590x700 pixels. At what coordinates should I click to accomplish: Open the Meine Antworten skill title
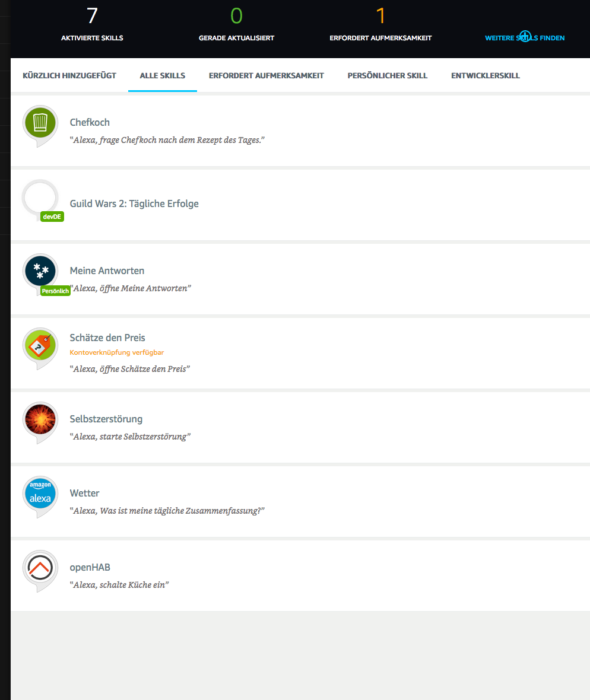(107, 271)
